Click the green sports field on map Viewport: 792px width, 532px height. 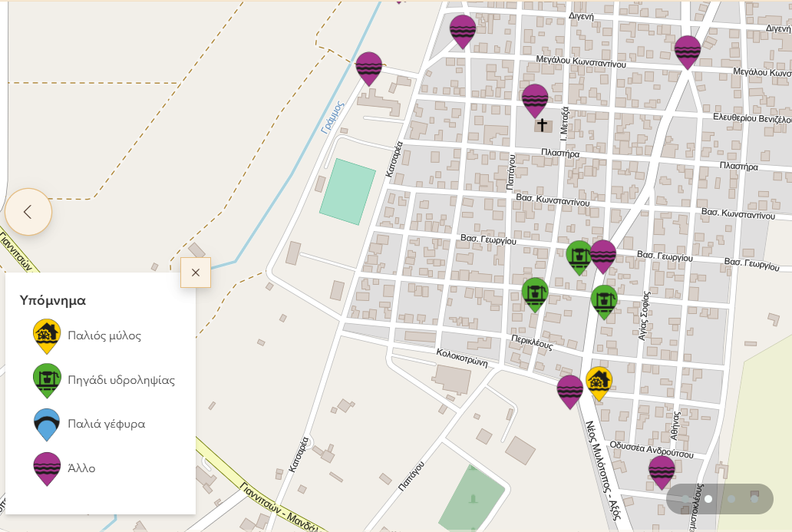(x=347, y=190)
